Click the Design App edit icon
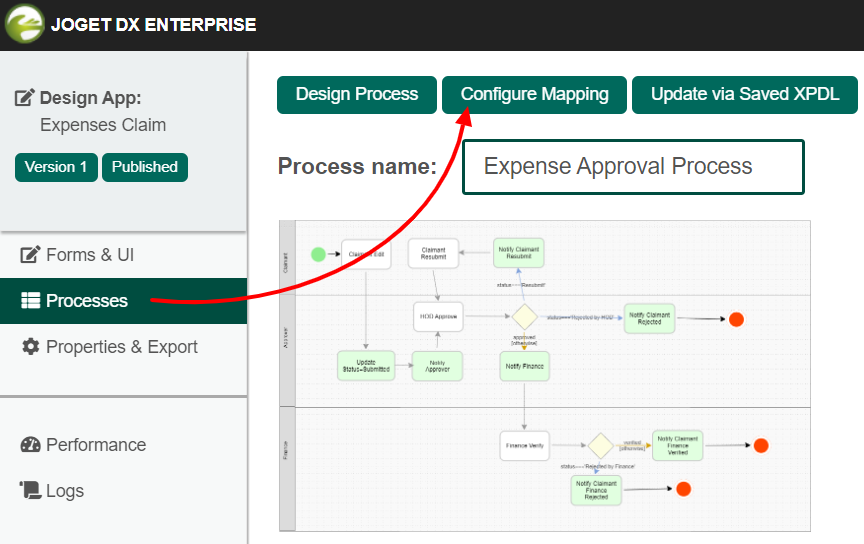The image size is (864, 544). pos(24,98)
